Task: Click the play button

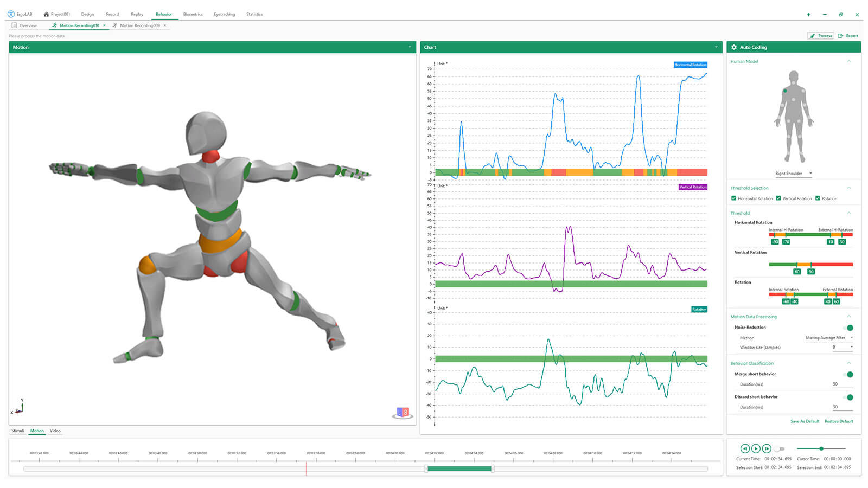Action: [x=756, y=448]
